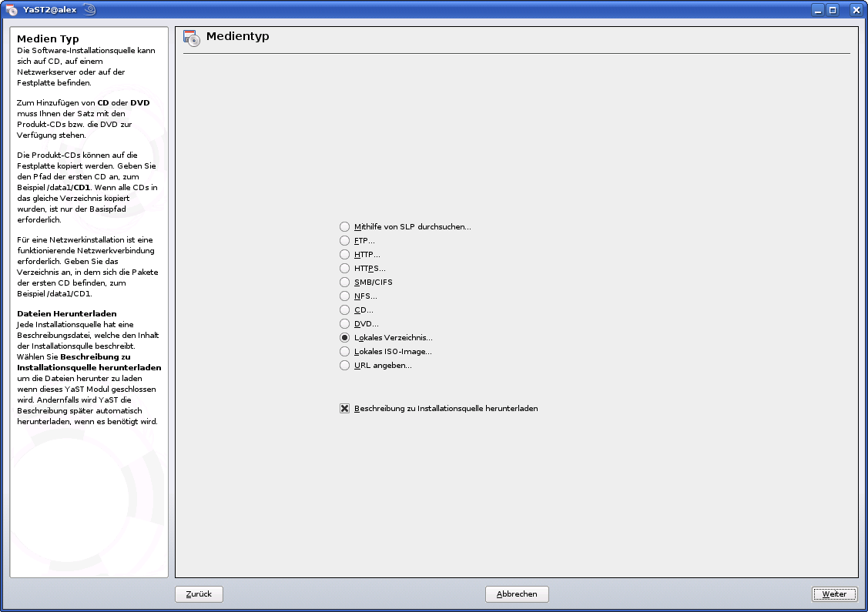Uncheck 'Beschreibung zu Installationsquelle herunterladen' checkbox
This screenshot has height=612, width=868.
(x=345, y=408)
